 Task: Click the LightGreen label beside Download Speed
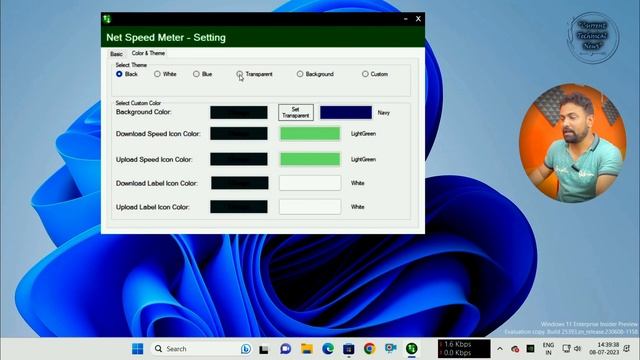[x=363, y=134]
